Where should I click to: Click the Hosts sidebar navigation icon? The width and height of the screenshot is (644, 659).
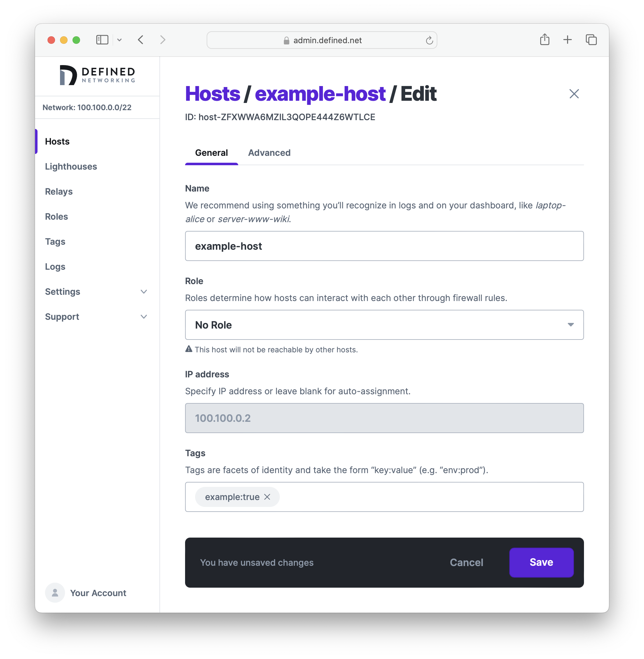57,141
